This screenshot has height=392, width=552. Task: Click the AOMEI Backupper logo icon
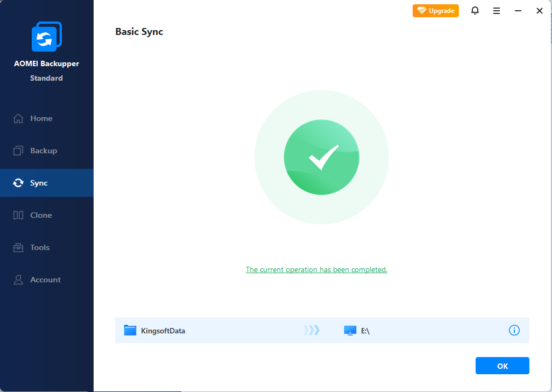coord(46,36)
